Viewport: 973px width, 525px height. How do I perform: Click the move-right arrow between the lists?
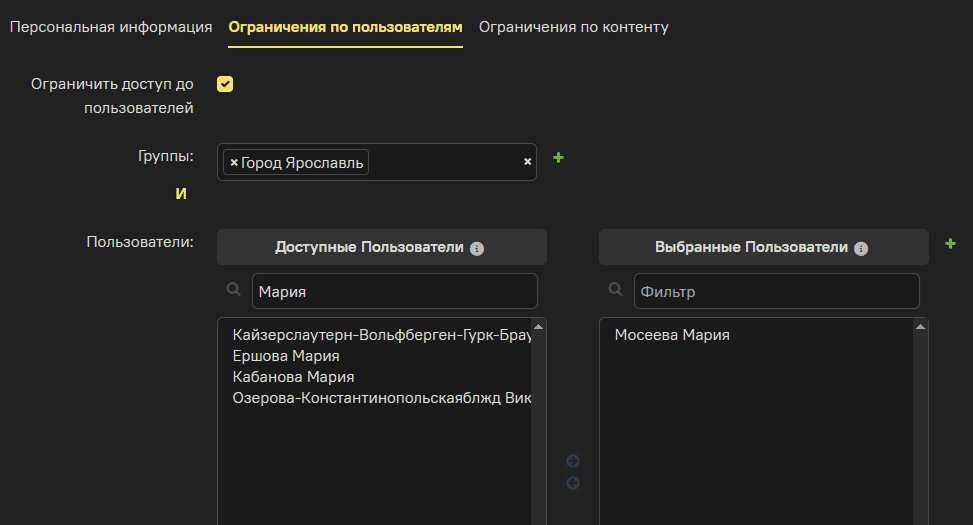click(x=573, y=461)
